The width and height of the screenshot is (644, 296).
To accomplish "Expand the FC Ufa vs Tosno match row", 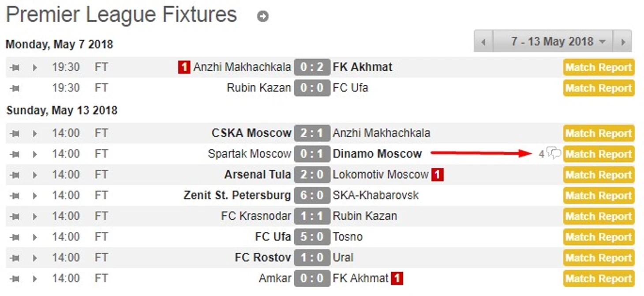I will click(x=35, y=237).
